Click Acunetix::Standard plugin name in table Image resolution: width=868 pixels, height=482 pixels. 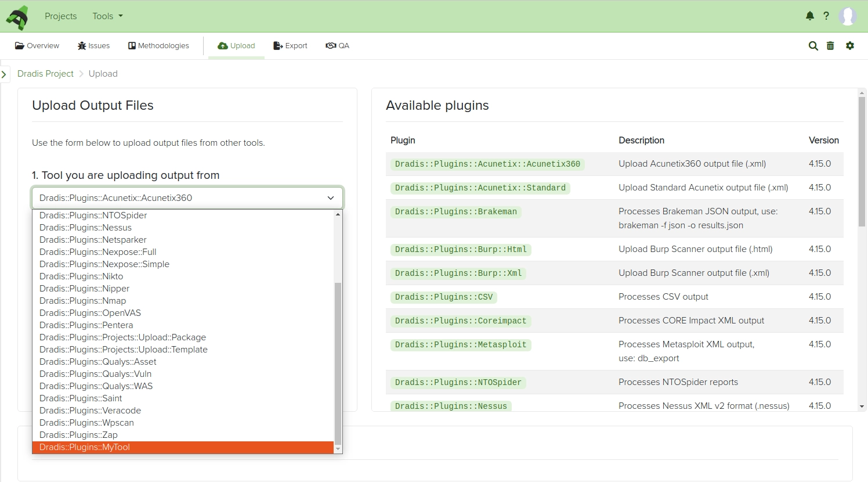tap(480, 188)
